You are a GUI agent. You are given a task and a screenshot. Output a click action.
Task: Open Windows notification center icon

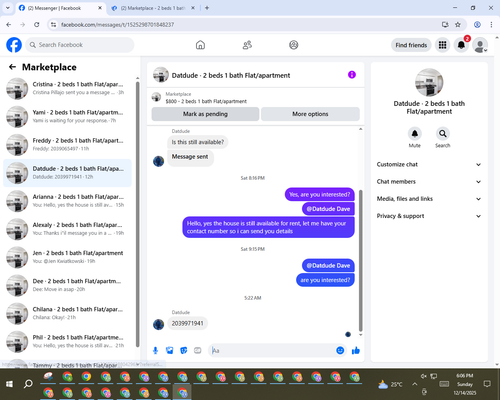pyautogui.click(x=487, y=384)
